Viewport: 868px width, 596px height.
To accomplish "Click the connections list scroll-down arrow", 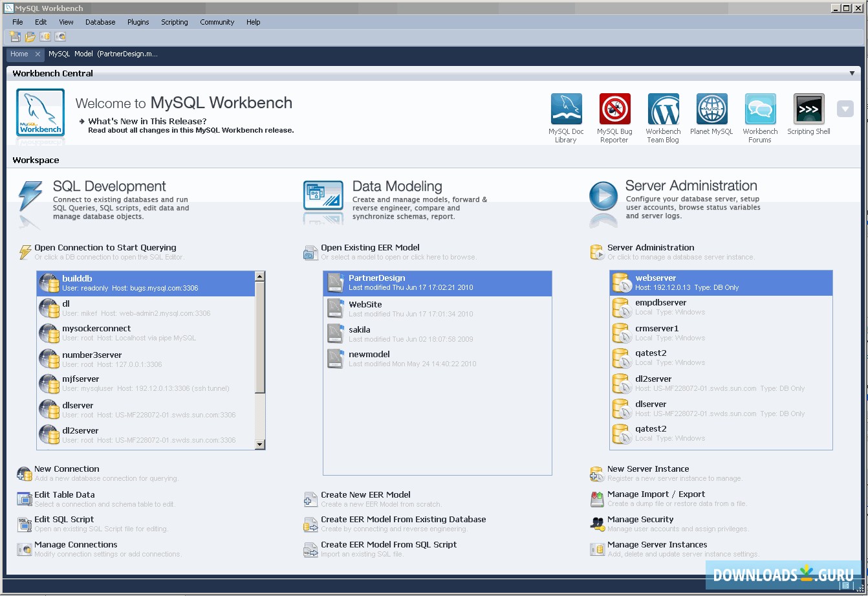I will click(260, 444).
